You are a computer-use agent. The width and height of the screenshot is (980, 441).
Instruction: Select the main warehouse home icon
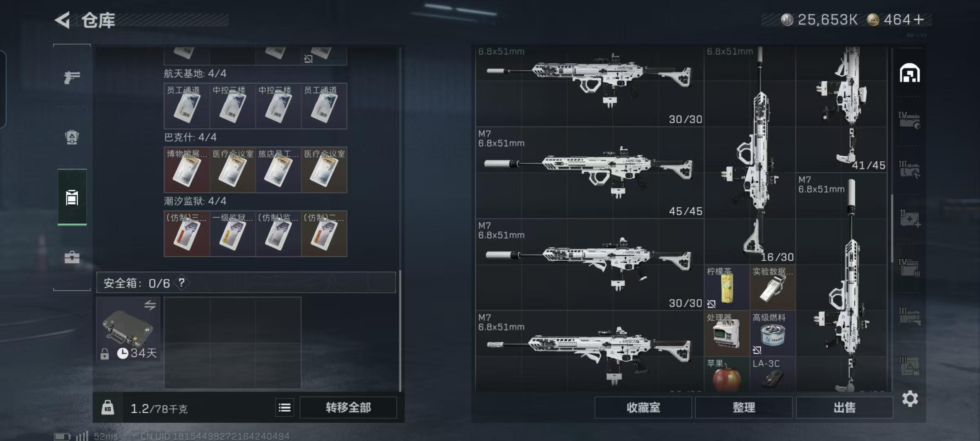(x=910, y=73)
